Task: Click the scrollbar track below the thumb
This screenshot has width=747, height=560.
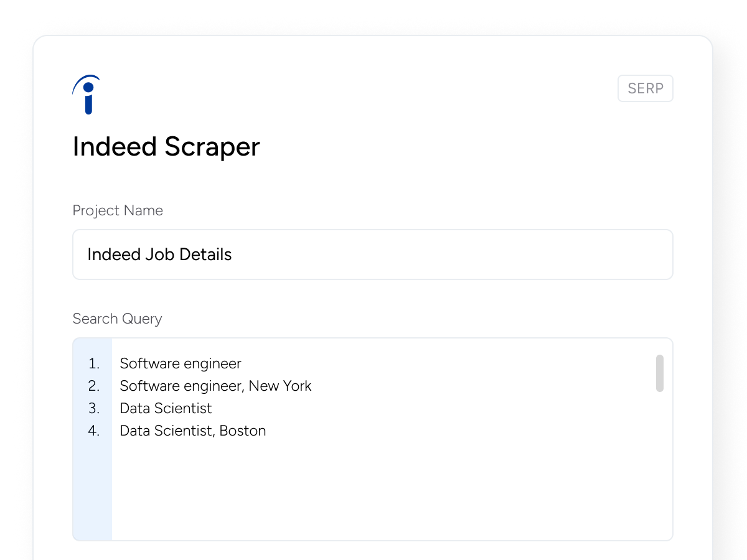Action: (660, 467)
